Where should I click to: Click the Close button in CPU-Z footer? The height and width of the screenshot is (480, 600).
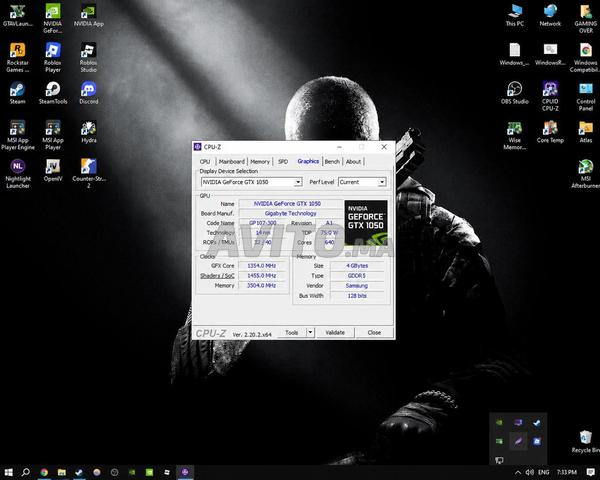coord(374,333)
